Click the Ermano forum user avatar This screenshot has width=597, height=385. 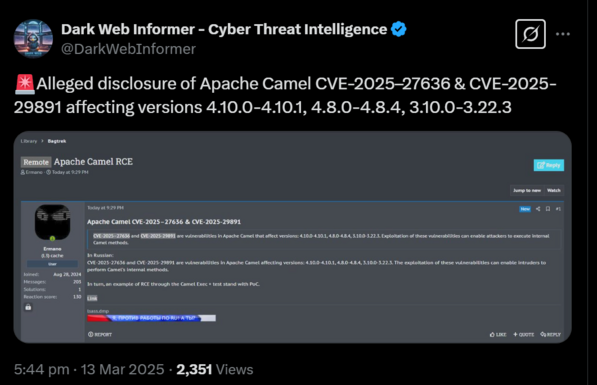click(x=53, y=222)
